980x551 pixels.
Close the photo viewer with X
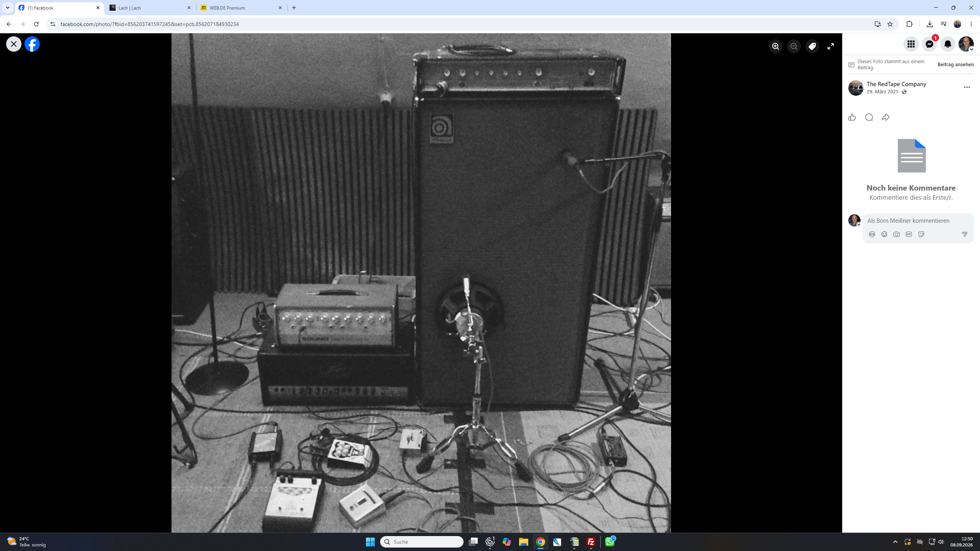point(14,44)
